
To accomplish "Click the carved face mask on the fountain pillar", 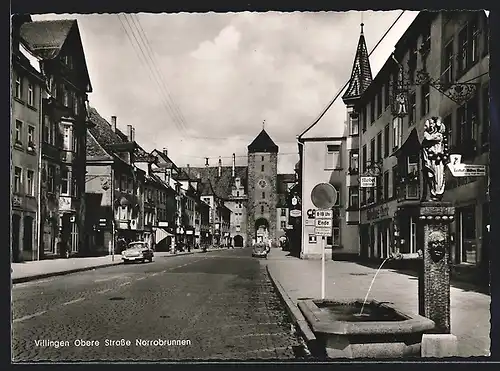I will 437,246.
